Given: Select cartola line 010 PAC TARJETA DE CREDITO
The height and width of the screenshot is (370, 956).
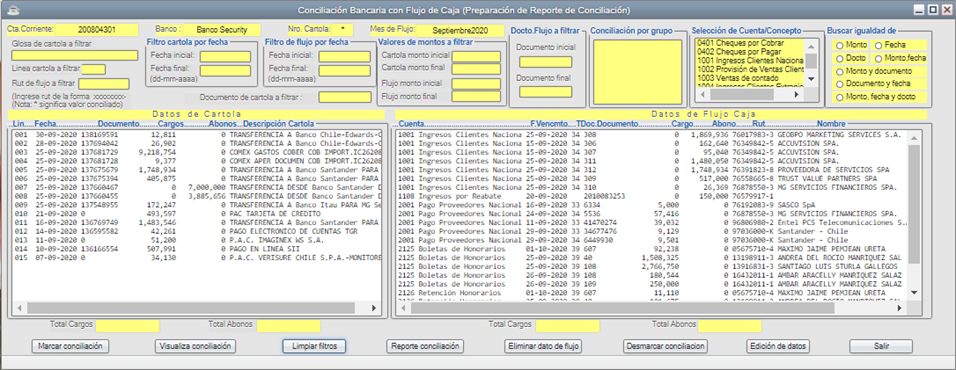Looking at the screenshot, I should point(198,214).
